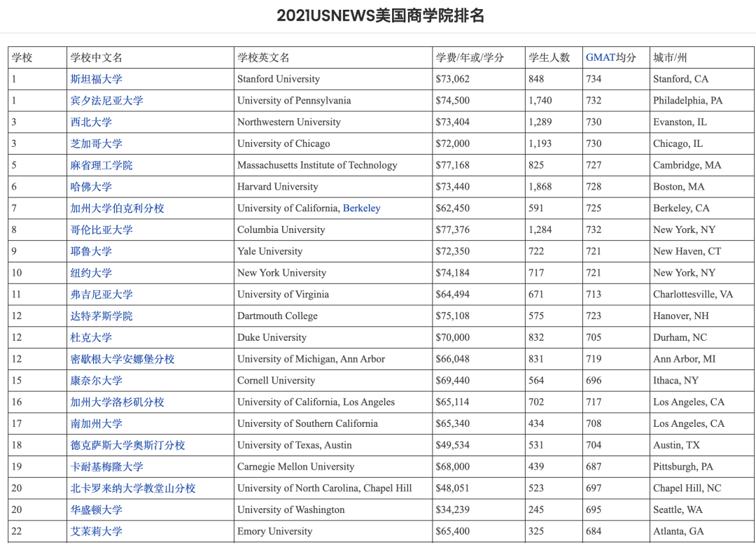This screenshot has width=756, height=543.
Task: Click the tuition value $73,062
Action: (x=452, y=79)
